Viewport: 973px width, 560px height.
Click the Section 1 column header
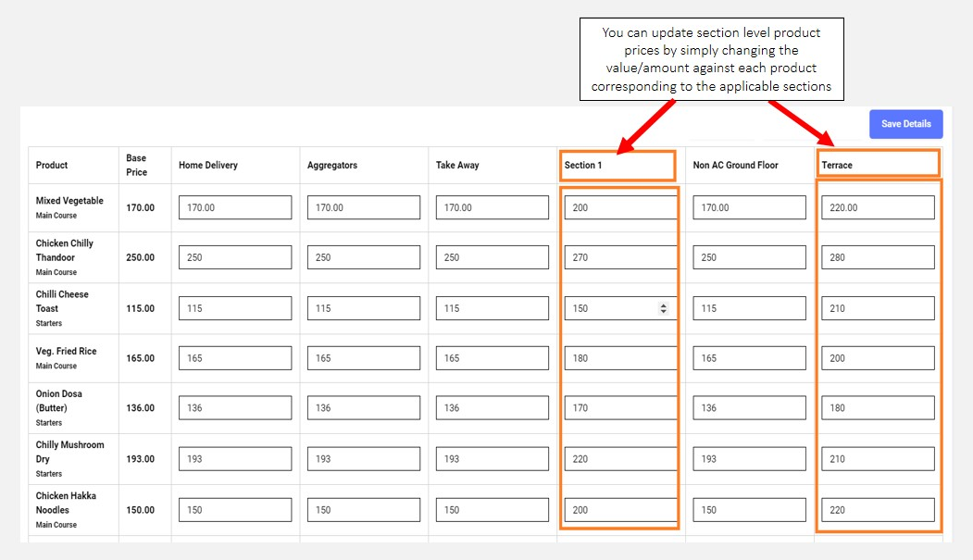[583, 166]
